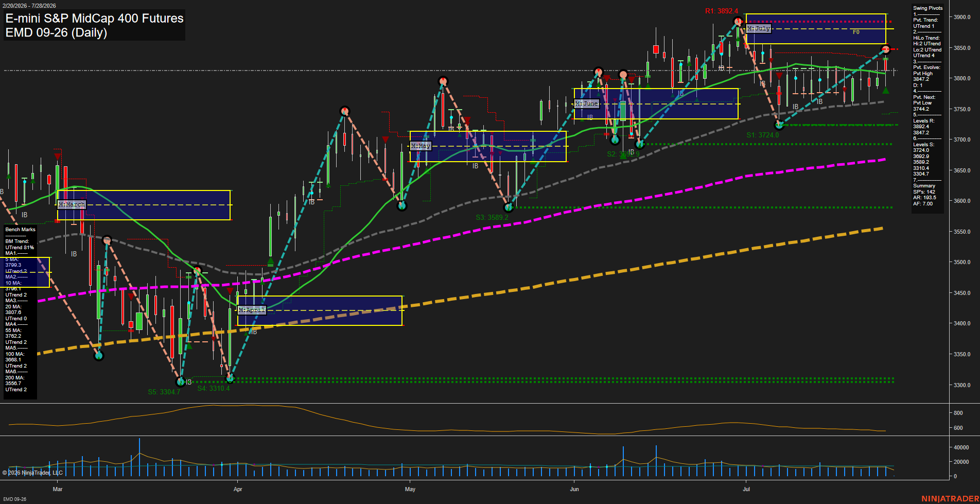
Task: Click the 3300.0 price axis label
Action: pyautogui.click(x=962, y=385)
